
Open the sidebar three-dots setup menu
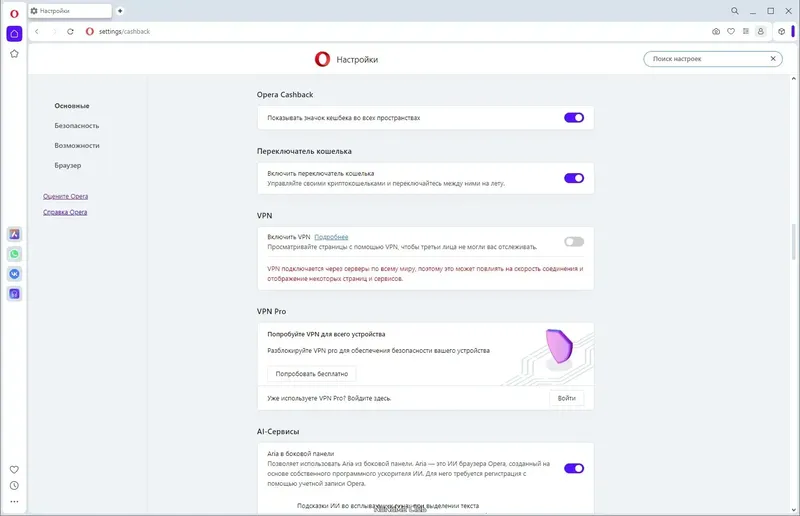pos(14,502)
